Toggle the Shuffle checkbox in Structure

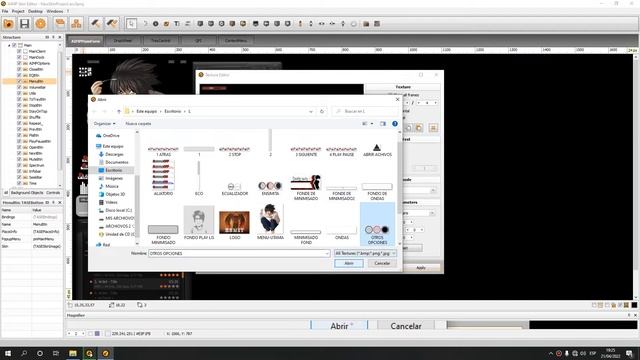(x=19, y=117)
